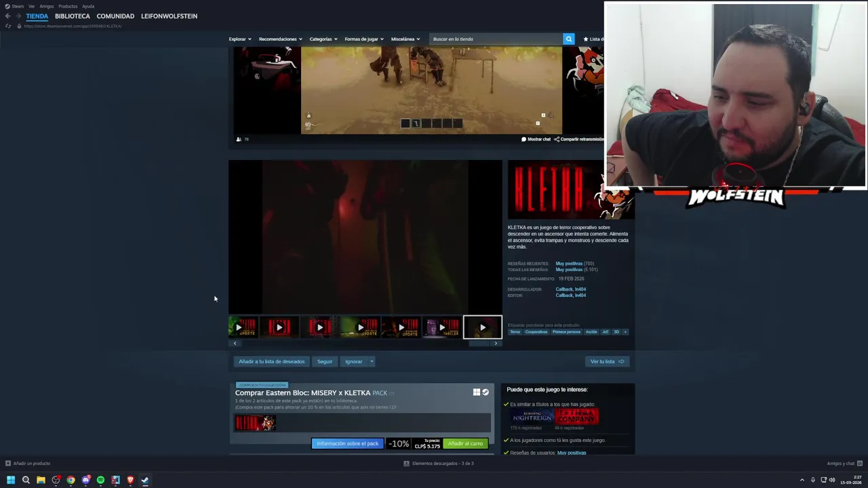Click the Steam platform icon on the pack

486,392
